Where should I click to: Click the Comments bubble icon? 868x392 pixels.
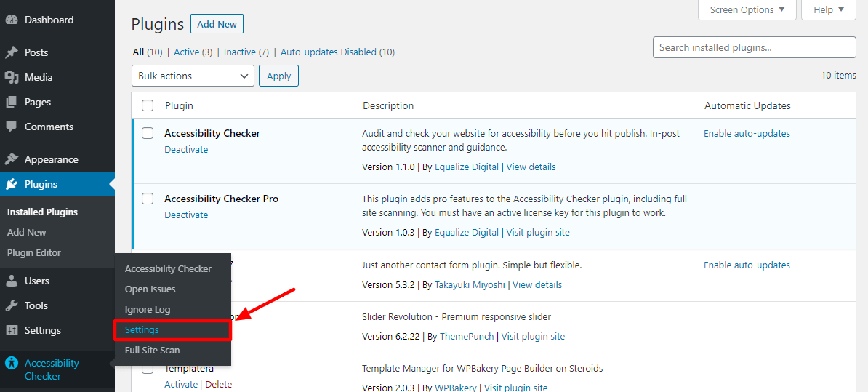12,127
